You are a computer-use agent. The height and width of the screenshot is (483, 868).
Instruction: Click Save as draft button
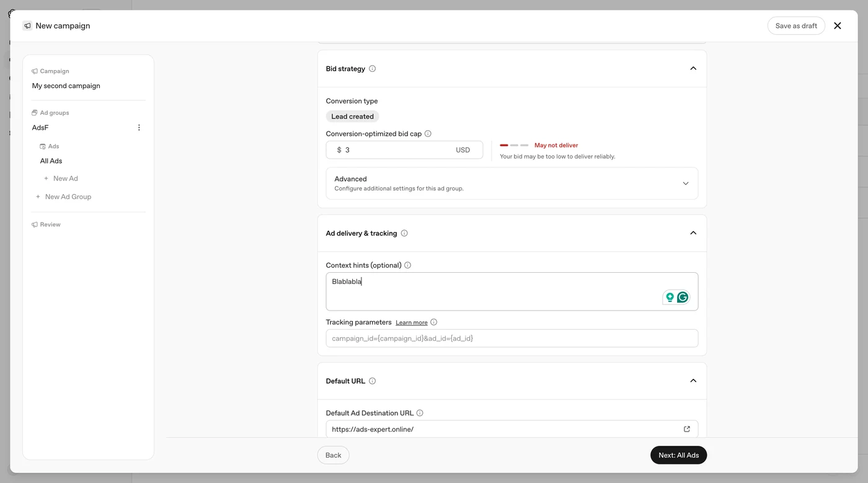pyautogui.click(x=796, y=25)
